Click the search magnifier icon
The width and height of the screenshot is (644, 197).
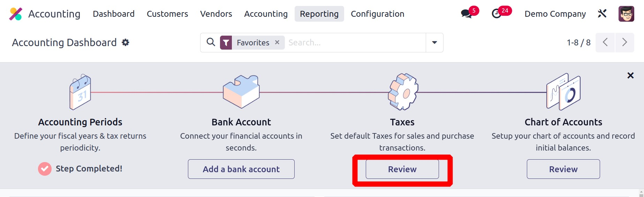tap(211, 42)
